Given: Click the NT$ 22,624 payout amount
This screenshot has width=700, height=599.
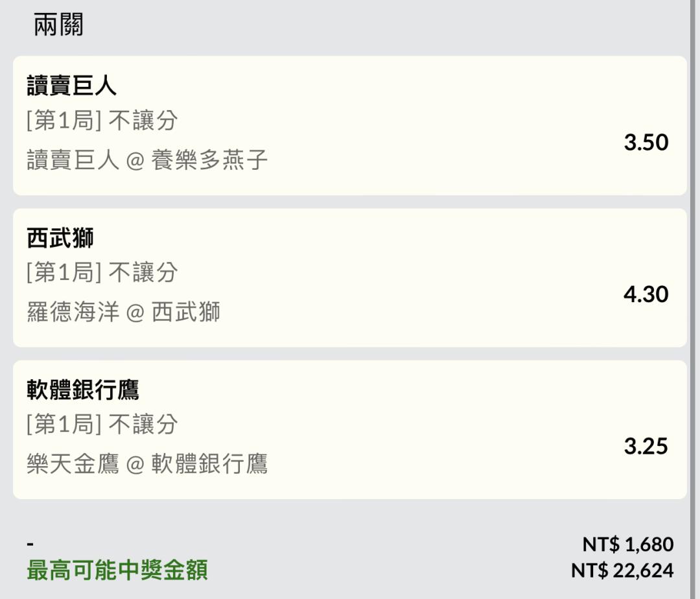Looking at the screenshot, I should coord(622,570).
